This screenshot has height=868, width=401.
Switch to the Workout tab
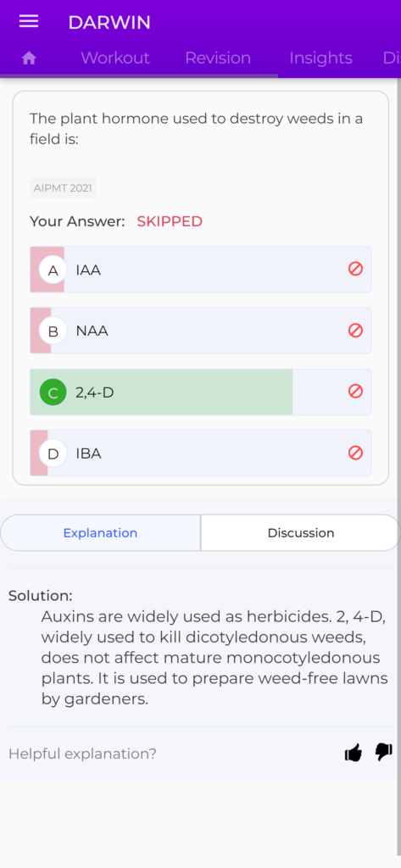tap(115, 58)
